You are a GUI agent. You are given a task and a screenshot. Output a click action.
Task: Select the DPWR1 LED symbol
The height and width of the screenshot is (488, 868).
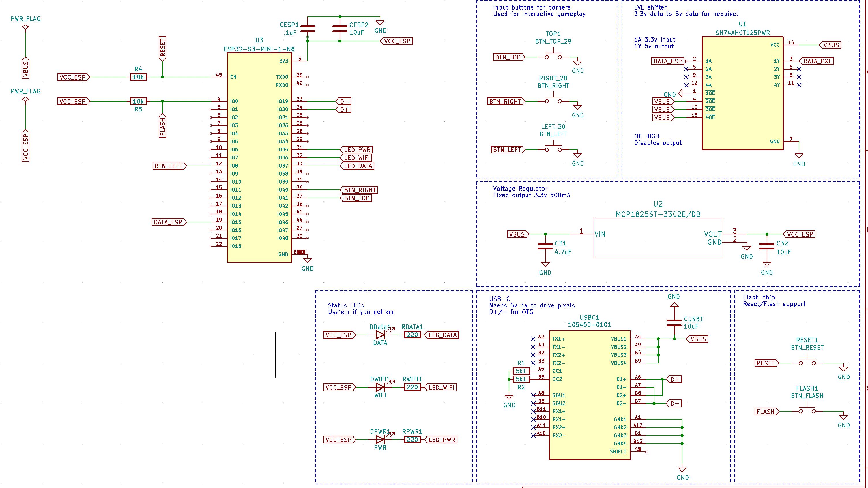pos(380,440)
